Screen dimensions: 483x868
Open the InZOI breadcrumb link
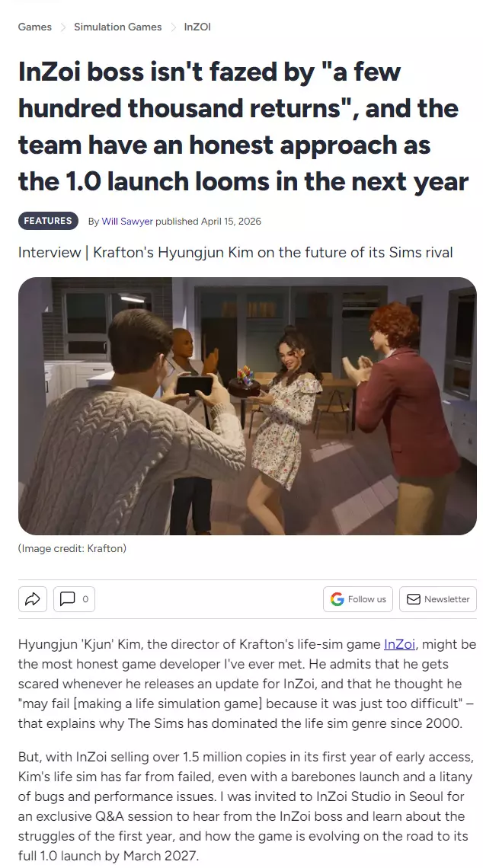coord(197,27)
